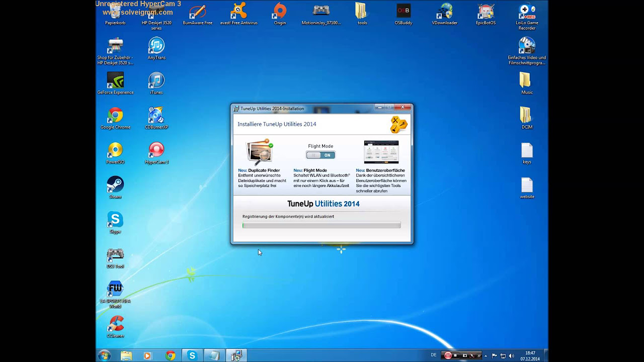The height and width of the screenshot is (362, 644).
Task: Switch to the TuneUp installer taskbar button
Action: 236,355
